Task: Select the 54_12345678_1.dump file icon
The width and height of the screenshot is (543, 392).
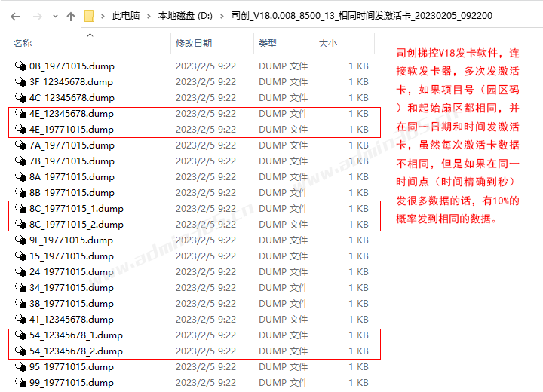Action: click(21, 335)
